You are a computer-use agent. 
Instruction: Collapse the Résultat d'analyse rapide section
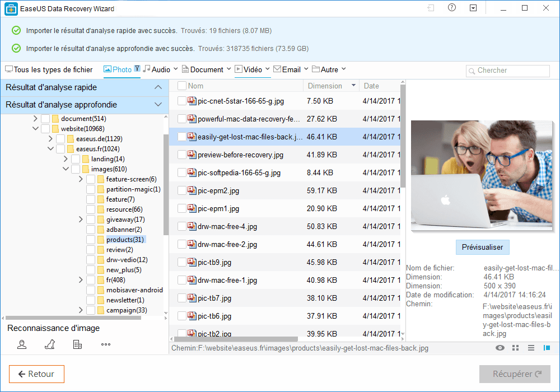(x=158, y=87)
